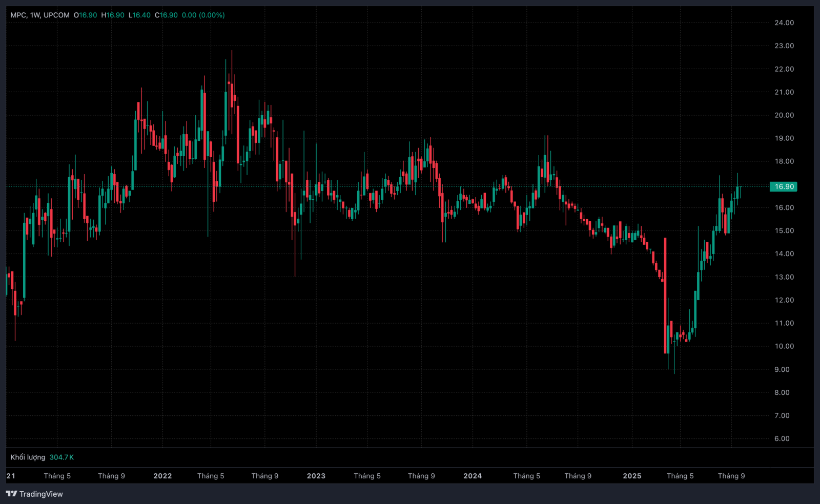Click the 2022 year marker on time axis
Image resolution: width=820 pixels, height=504 pixels.
(162, 476)
